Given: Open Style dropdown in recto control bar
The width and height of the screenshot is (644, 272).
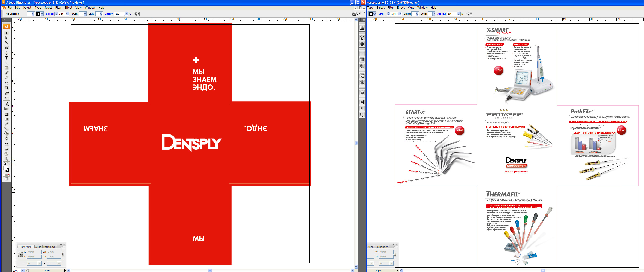Looking at the screenshot, I should [x=101, y=14].
